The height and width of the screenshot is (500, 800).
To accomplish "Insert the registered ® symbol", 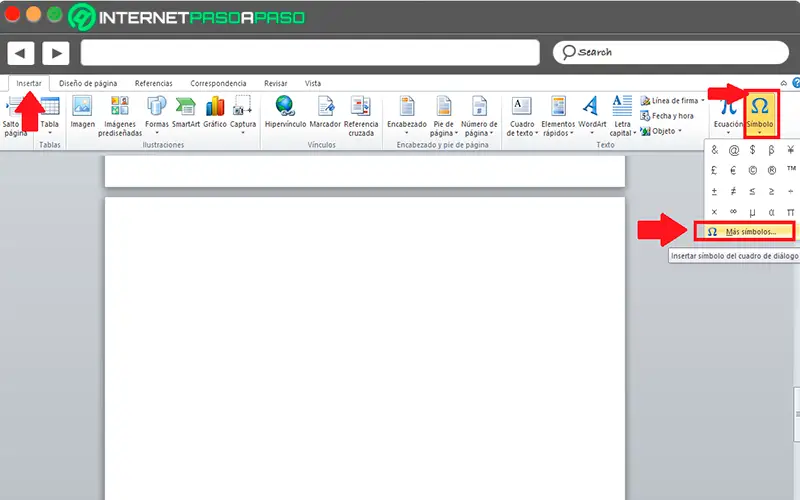I will pyautogui.click(x=771, y=170).
